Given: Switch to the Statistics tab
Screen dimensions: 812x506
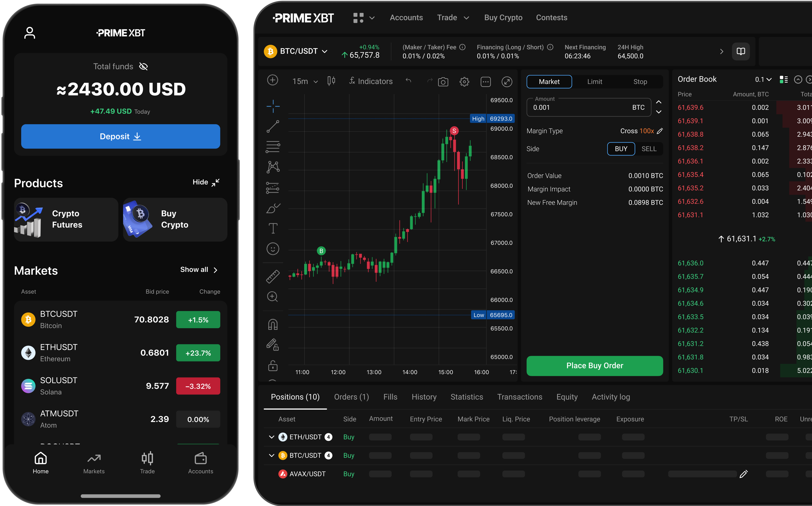Looking at the screenshot, I should [x=467, y=397].
